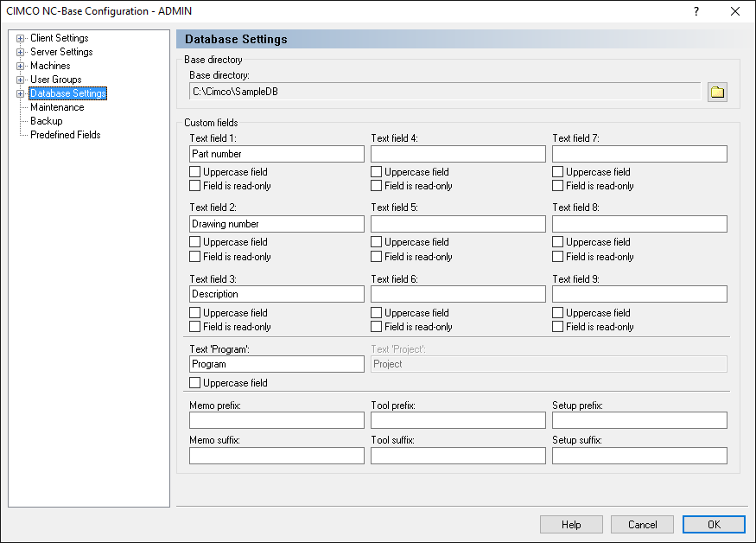Edit Text field 1 containing Part number
This screenshot has width=756, height=543.
pos(276,154)
